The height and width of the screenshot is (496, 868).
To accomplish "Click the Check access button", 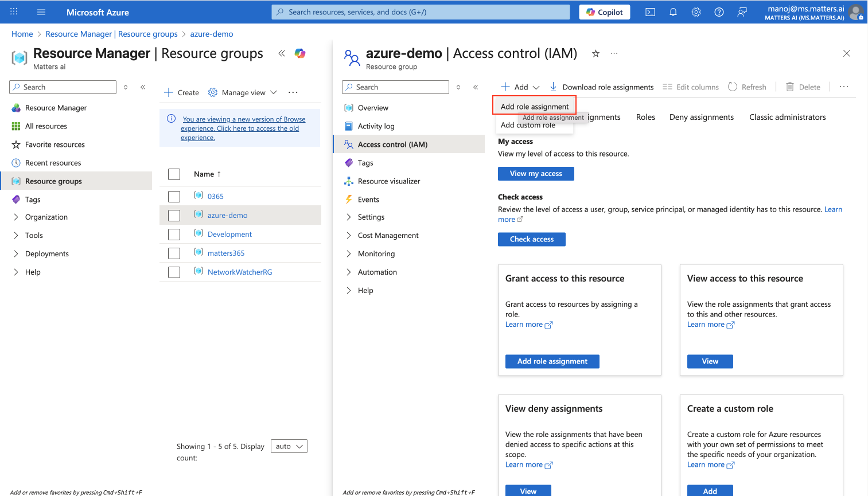I will click(532, 239).
